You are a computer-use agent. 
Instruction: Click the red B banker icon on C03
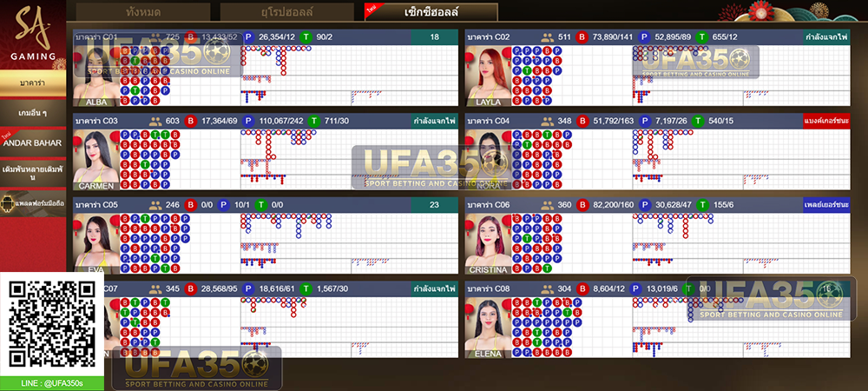click(191, 122)
